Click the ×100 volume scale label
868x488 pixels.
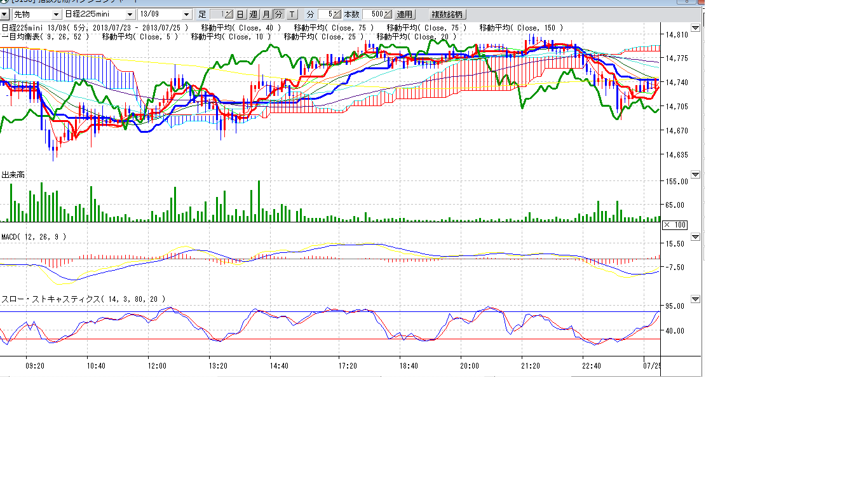(674, 225)
